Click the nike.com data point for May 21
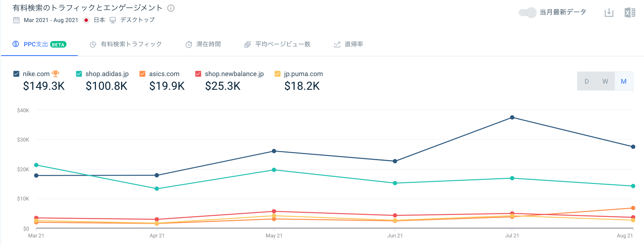Image resolution: width=644 pixels, height=245 pixels. tap(274, 151)
